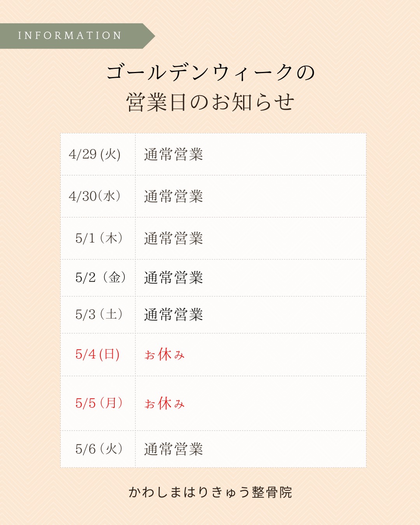Click 通常営業 in the 4/30 row
The height and width of the screenshot is (525, 420).
coord(173,196)
